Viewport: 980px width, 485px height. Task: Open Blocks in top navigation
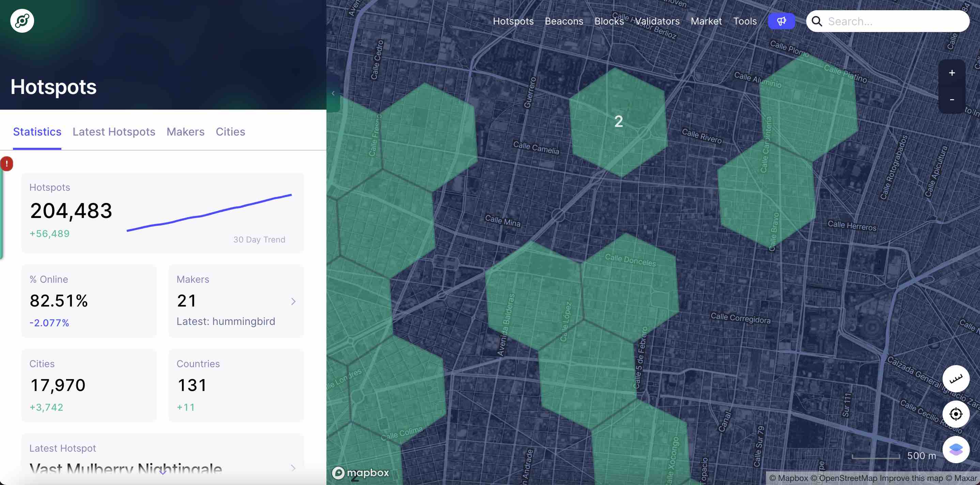tap(609, 21)
